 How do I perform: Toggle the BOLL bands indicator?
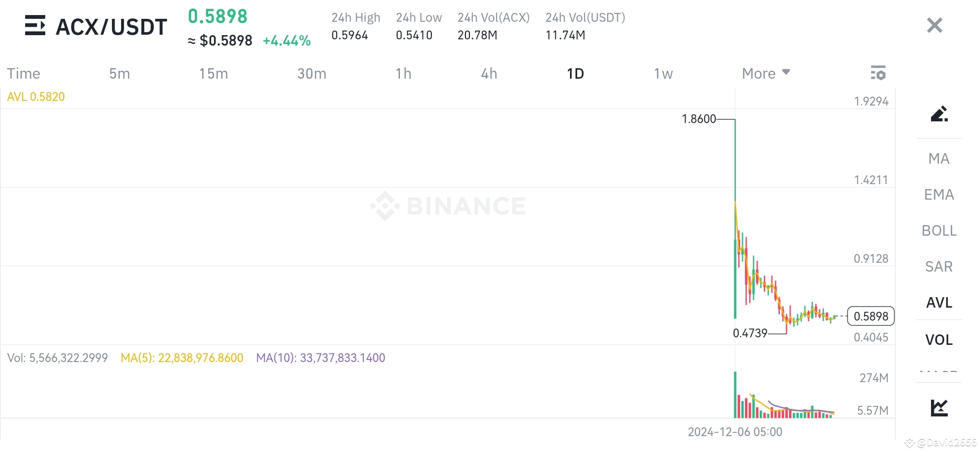click(x=939, y=231)
